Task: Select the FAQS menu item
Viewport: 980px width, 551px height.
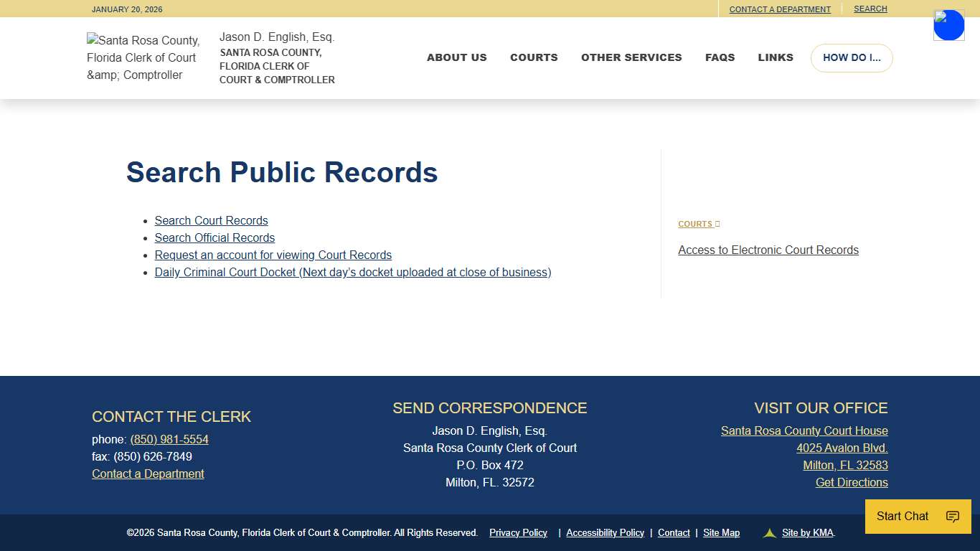Action: pos(720,57)
